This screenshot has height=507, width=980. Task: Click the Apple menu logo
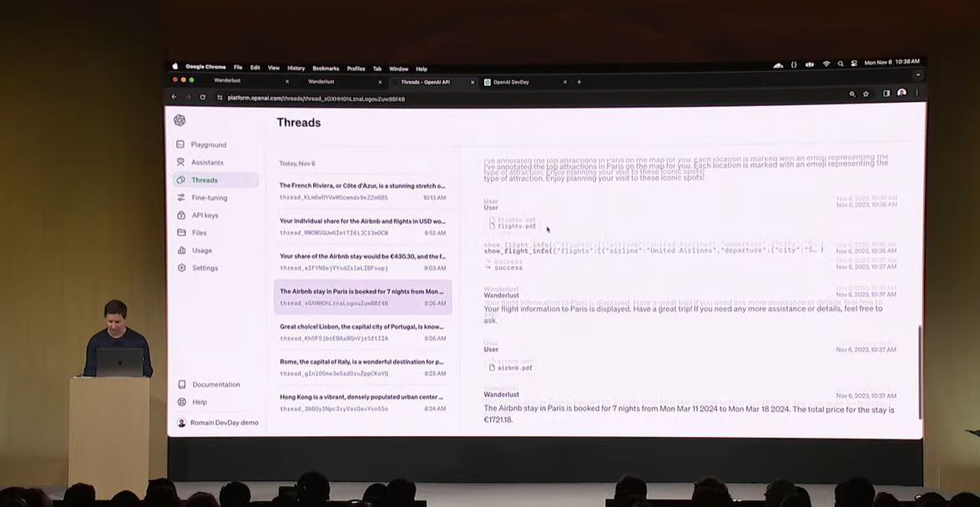click(175, 66)
